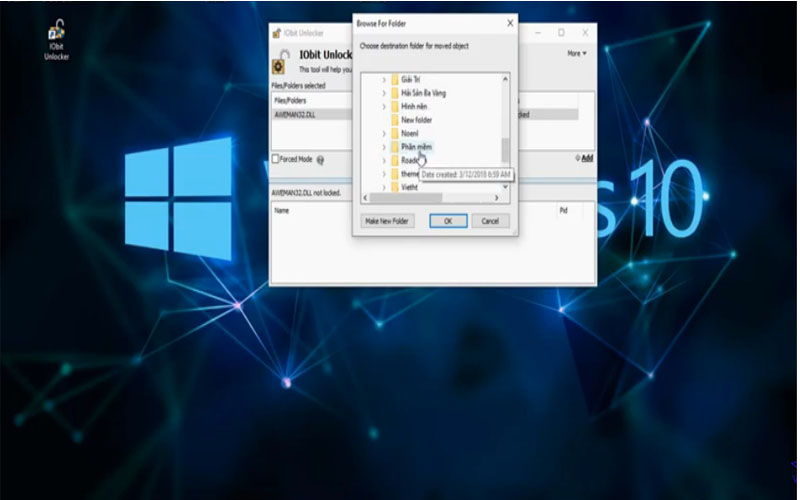Select the AWEMAN32.DLL file row
Image resolution: width=800 pixels, height=500 pixels.
coord(426,115)
